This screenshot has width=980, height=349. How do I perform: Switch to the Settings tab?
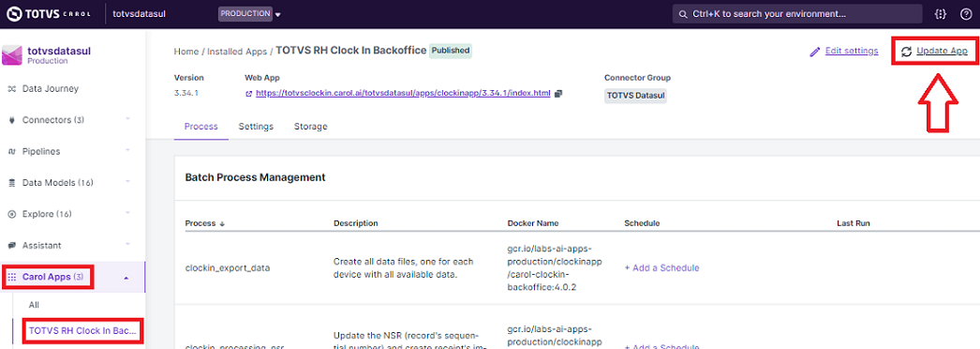click(x=256, y=127)
